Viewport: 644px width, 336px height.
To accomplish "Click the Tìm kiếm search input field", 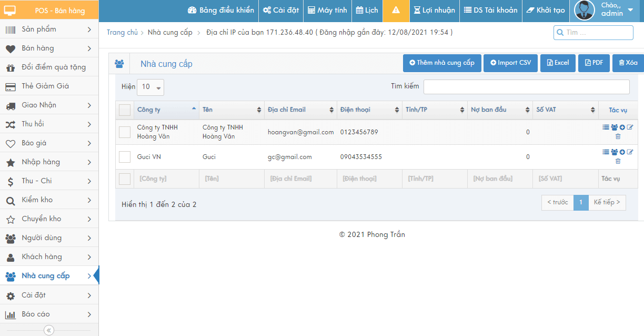I will pos(526,87).
